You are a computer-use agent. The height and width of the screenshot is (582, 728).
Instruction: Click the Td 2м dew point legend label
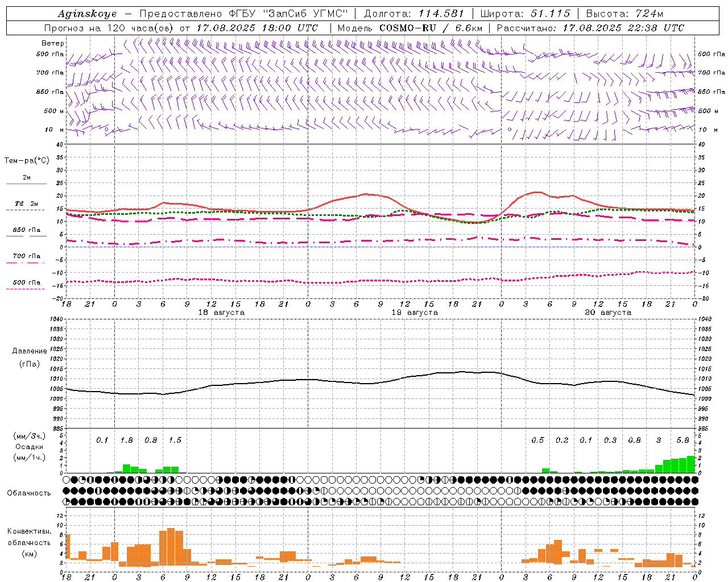point(26,203)
